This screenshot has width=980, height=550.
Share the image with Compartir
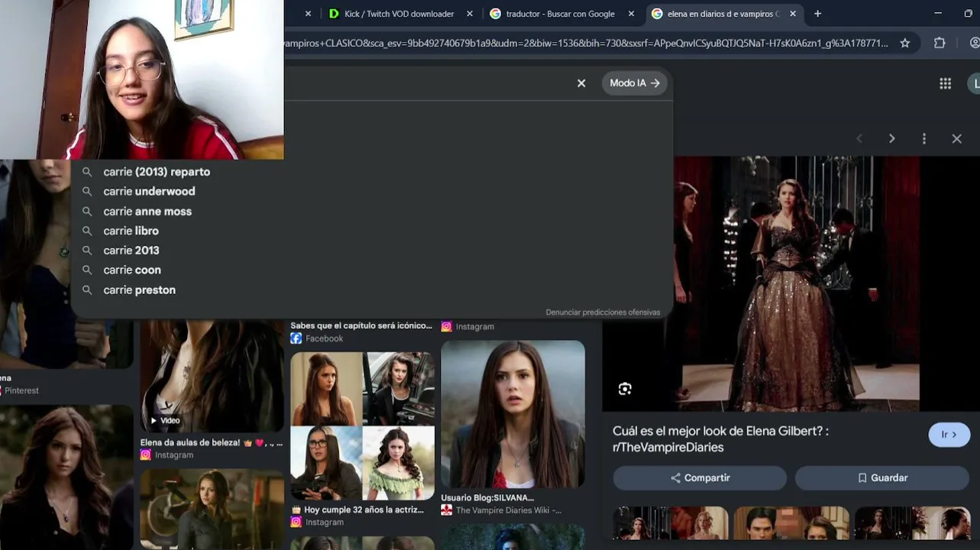coord(700,478)
